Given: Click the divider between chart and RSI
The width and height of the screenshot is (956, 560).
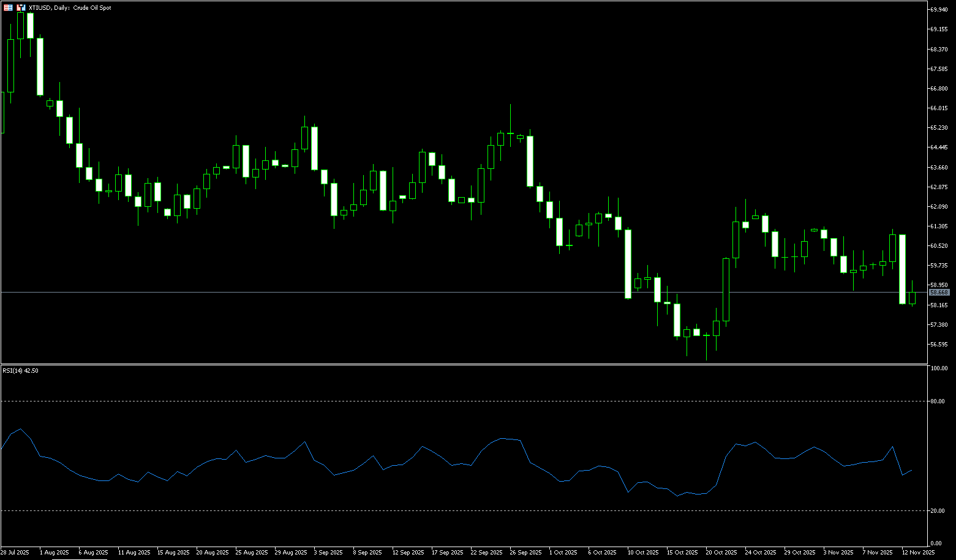Looking at the screenshot, I should click(429, 364).
